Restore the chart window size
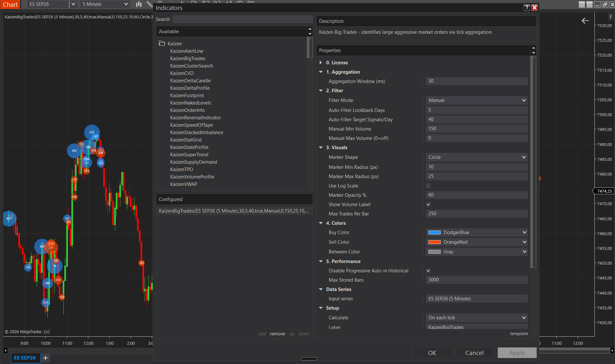 [x=605, y=5]
